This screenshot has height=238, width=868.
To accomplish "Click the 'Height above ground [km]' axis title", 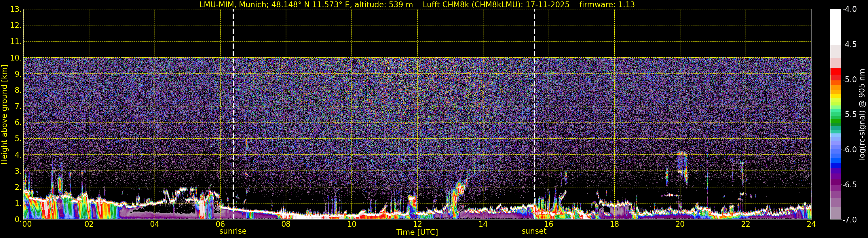I will click(x=4, y=114).
